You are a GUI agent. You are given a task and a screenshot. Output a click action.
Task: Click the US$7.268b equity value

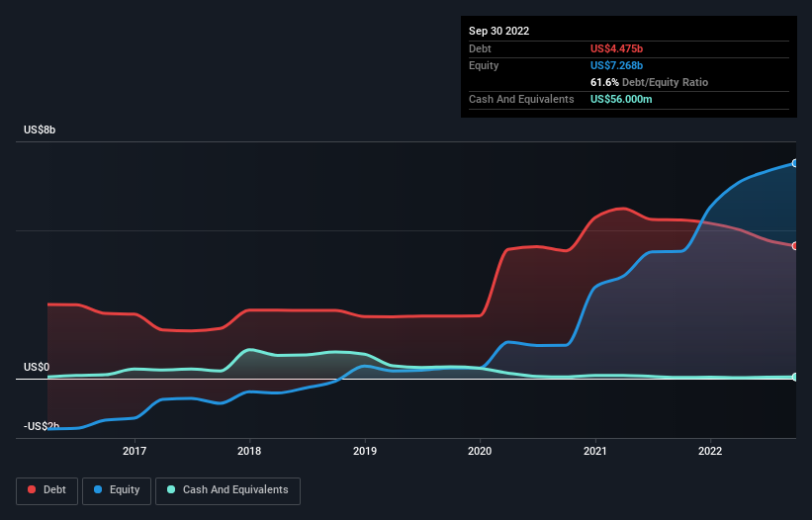(x=616, y=65)
